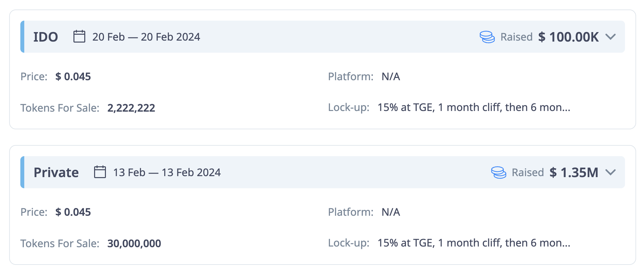
Task: Expand truncated Lock-up text in the Private card
Action: (474, 243)
